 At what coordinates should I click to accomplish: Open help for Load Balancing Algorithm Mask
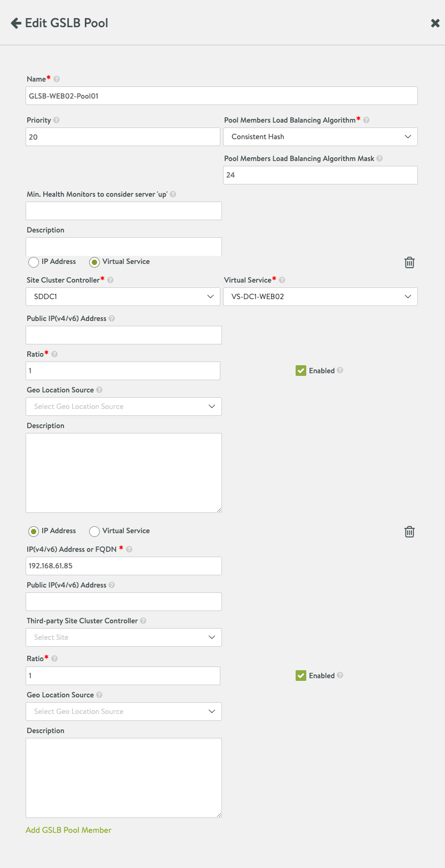pos(379,158)
